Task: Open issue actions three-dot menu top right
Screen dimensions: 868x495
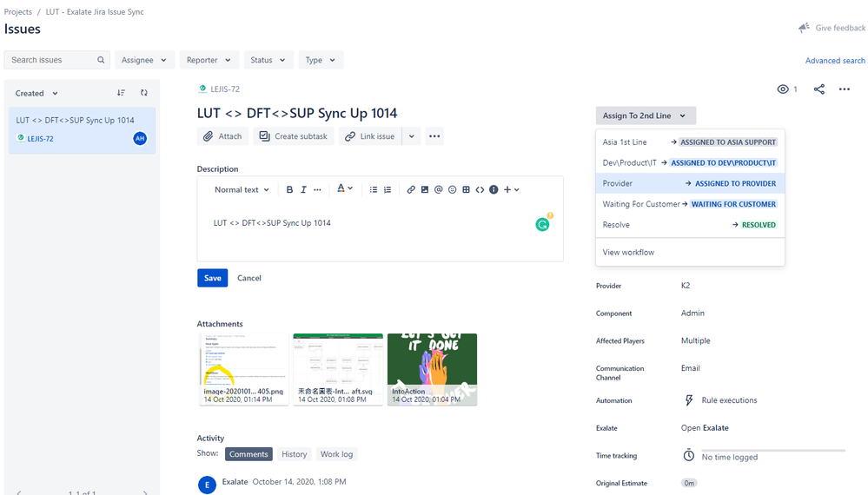Action: pyautogui.click(x=845, y=89)
